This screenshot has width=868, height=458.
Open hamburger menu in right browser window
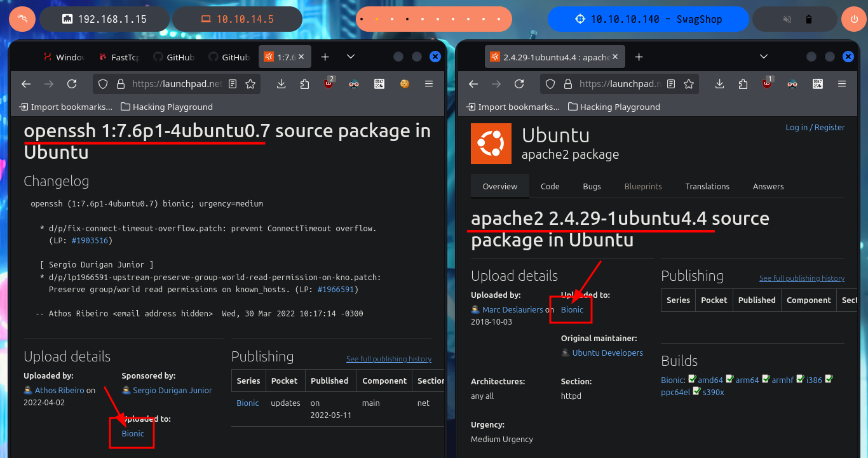click(x=842, y=84)
